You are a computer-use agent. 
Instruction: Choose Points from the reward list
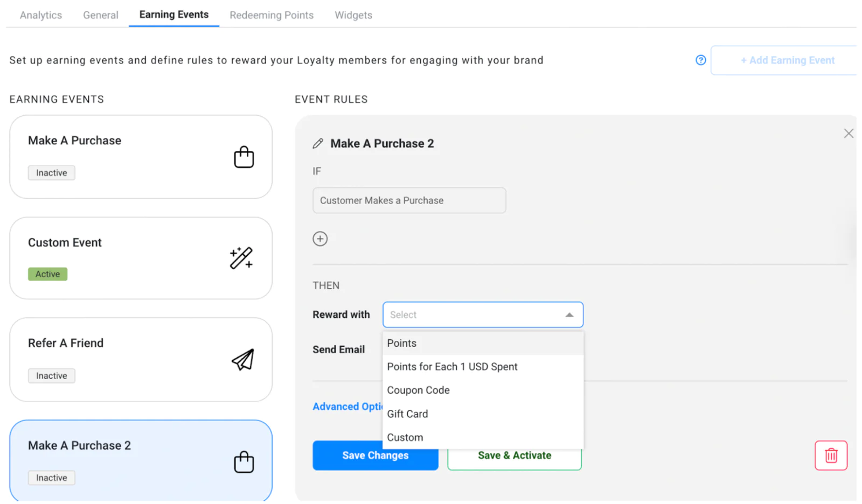(x=402, y=344)
